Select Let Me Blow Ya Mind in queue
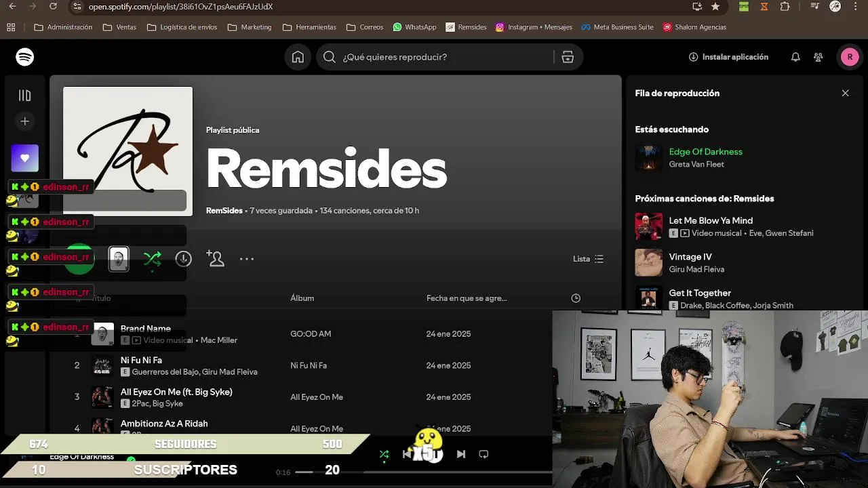Viewport: 868px width, 488px height. [x=711, y=221]
